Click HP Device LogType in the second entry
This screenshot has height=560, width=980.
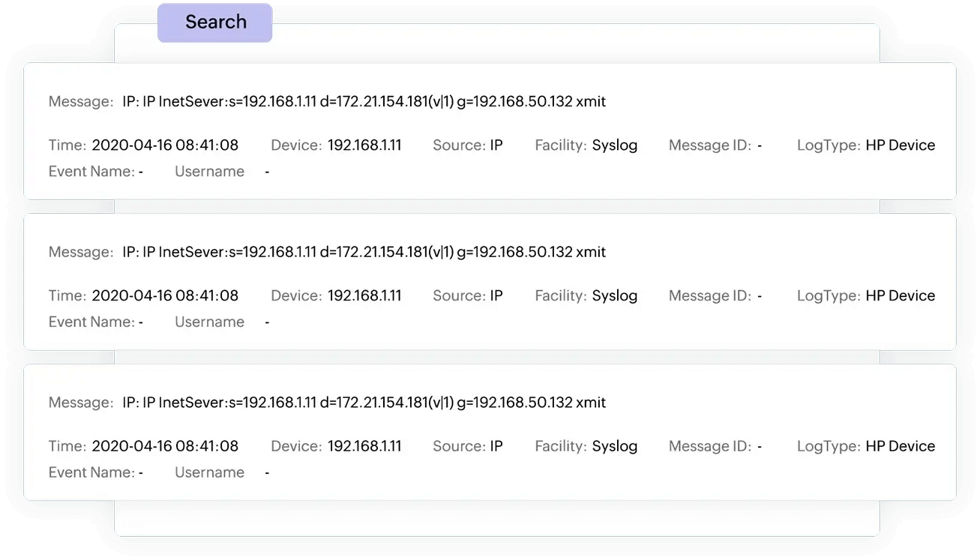tap(900, 296)
